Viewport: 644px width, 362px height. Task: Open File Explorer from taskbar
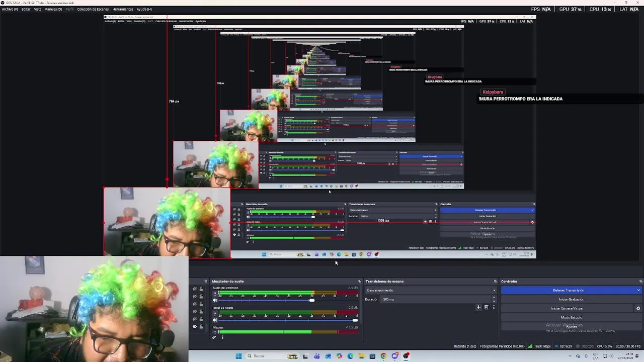361,356
